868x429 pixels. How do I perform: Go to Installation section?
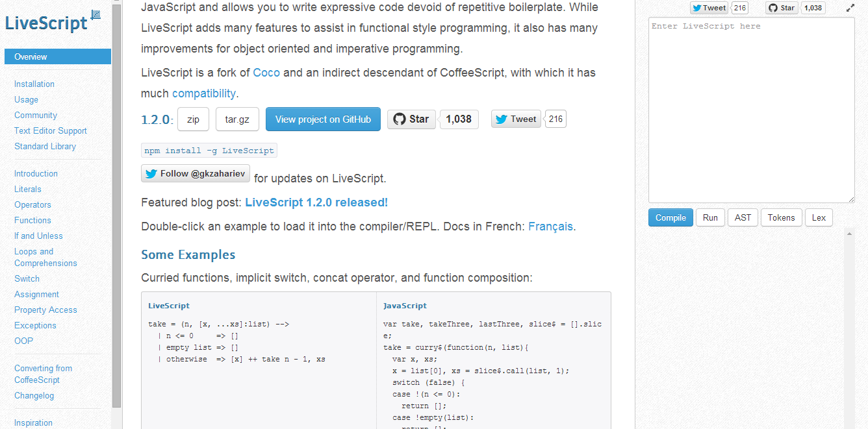(x=34, y=84)
